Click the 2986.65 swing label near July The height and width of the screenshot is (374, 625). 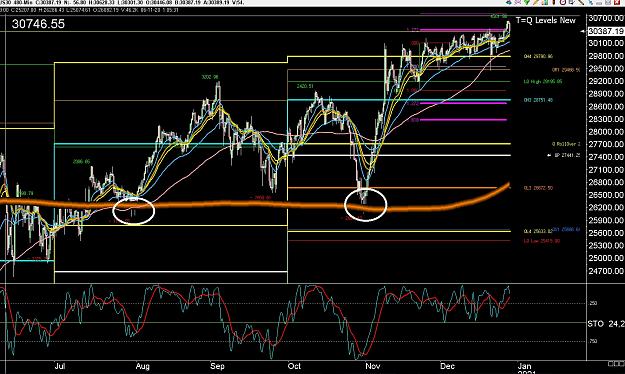pyautogui.click(x=81, y=161)
